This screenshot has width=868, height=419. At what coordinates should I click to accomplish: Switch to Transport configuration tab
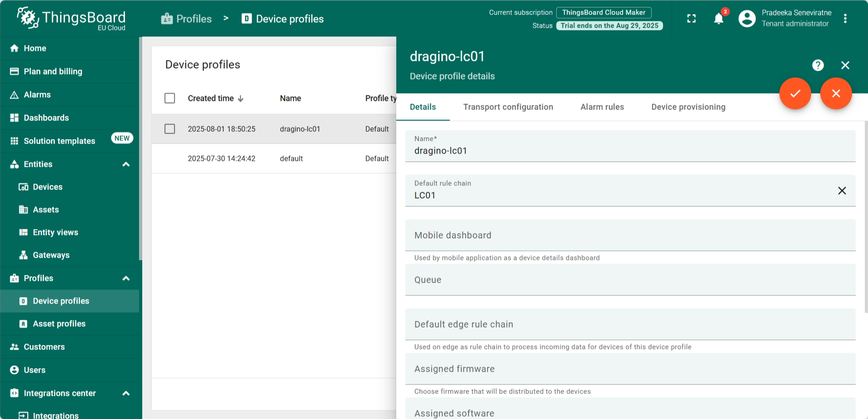tap(509, 107)
